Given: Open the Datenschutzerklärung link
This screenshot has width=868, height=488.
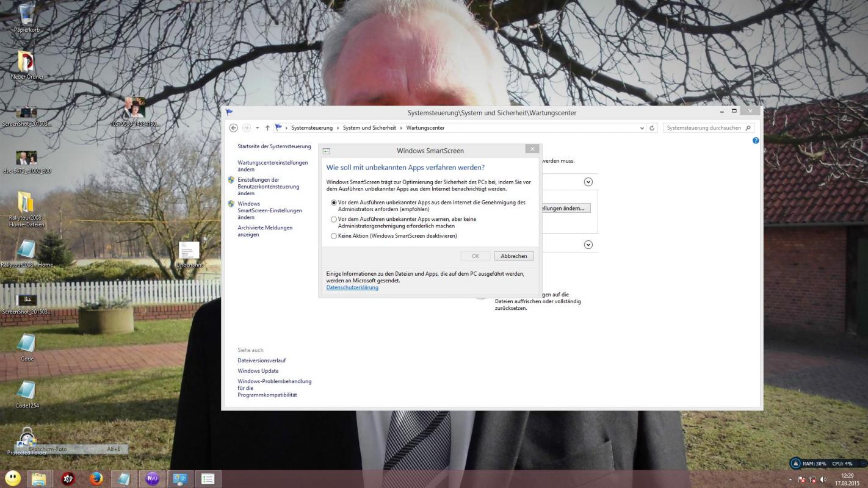Looking at the screenshot, I should [352, 287].
